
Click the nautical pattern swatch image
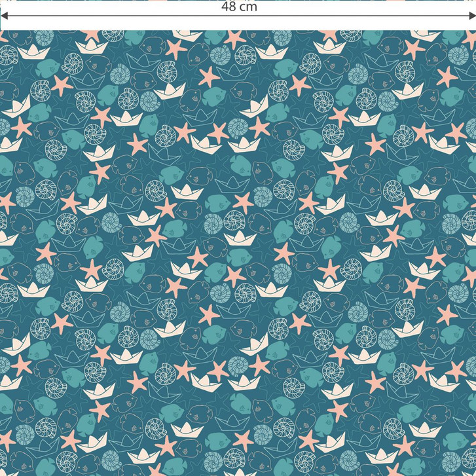[238, 262]
